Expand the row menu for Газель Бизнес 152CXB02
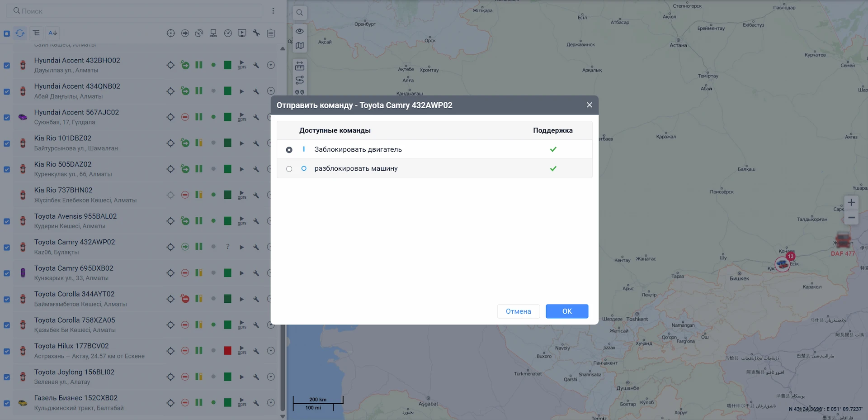This screenshot has width=868, height=420. [x=271, y=403]
